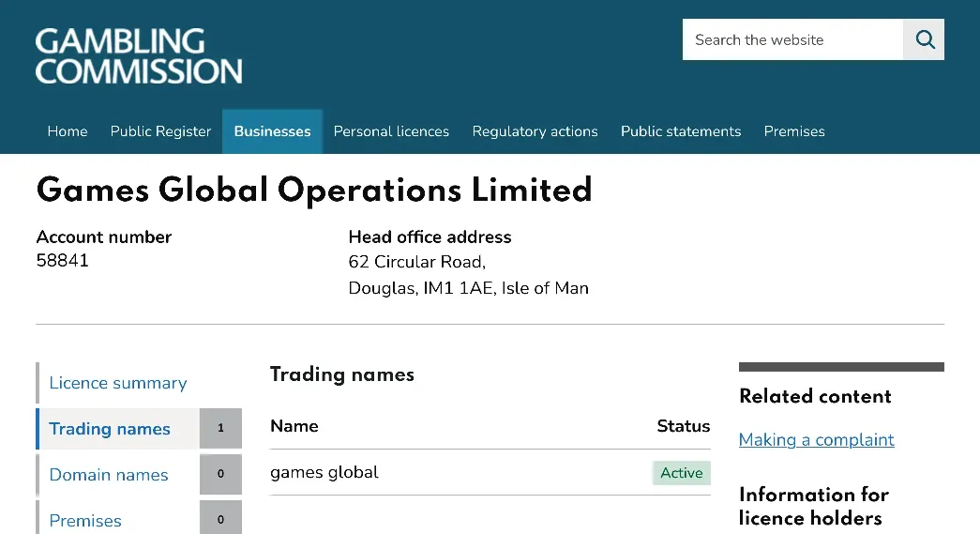Click the Trading names section heading
Viewport: 980px width, 534px height.
(342, 374)
